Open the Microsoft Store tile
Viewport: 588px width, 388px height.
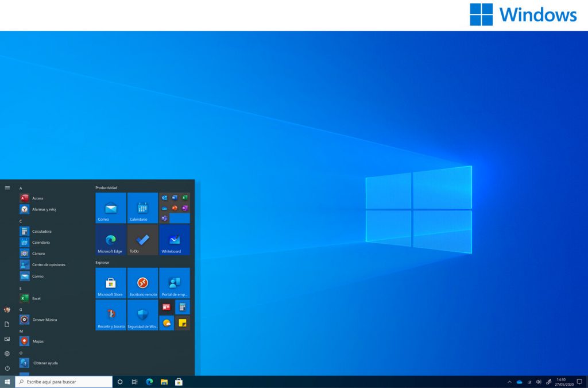point(111,283)
